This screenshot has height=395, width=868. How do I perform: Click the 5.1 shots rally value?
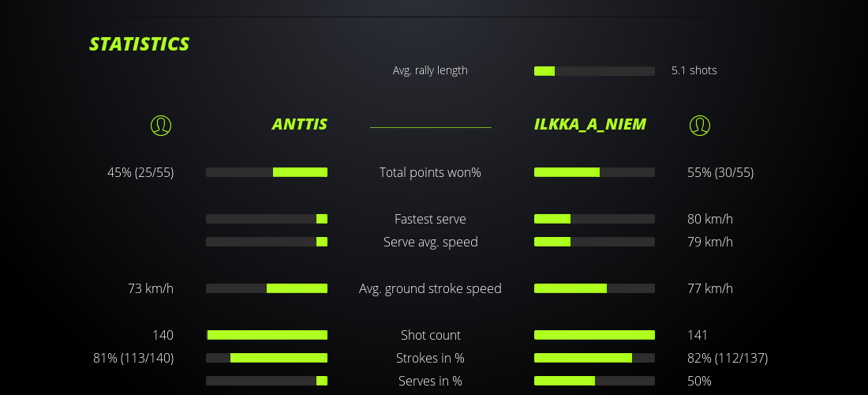pos(694,70)
